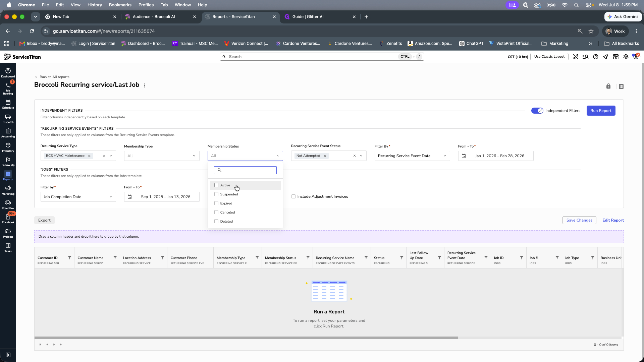Switch to the Audience - Broccoli AI tab

(x=160, y=17)
